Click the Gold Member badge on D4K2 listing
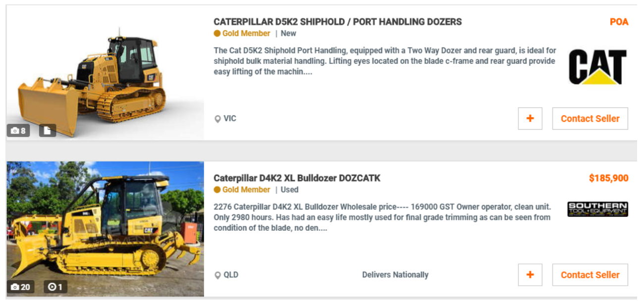The image size is (644, 305). 242,190
